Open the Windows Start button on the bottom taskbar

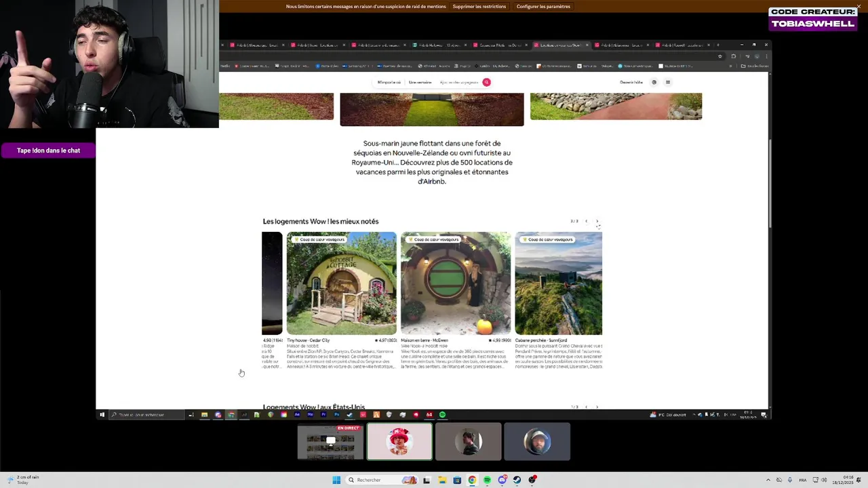336,480
